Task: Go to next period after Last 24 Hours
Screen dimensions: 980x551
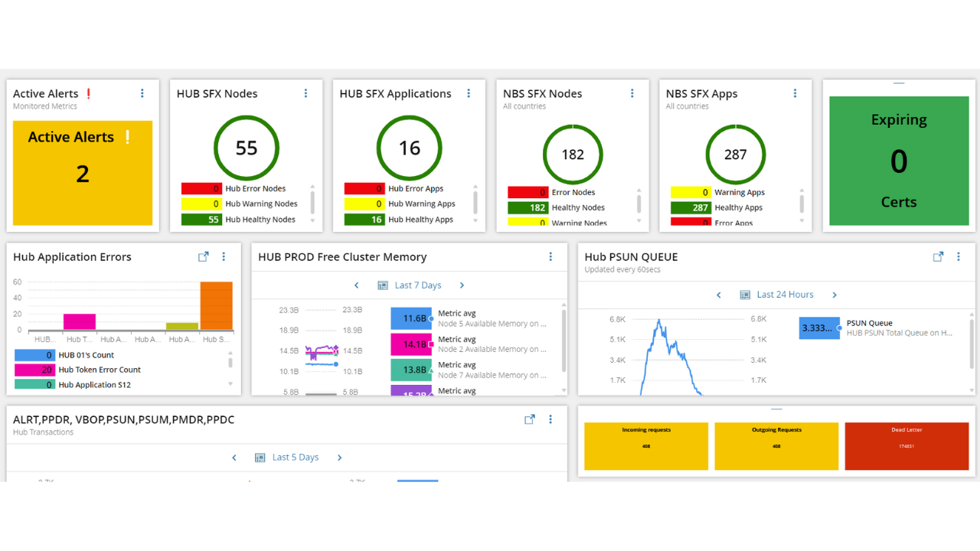Action: coord(835,295)
